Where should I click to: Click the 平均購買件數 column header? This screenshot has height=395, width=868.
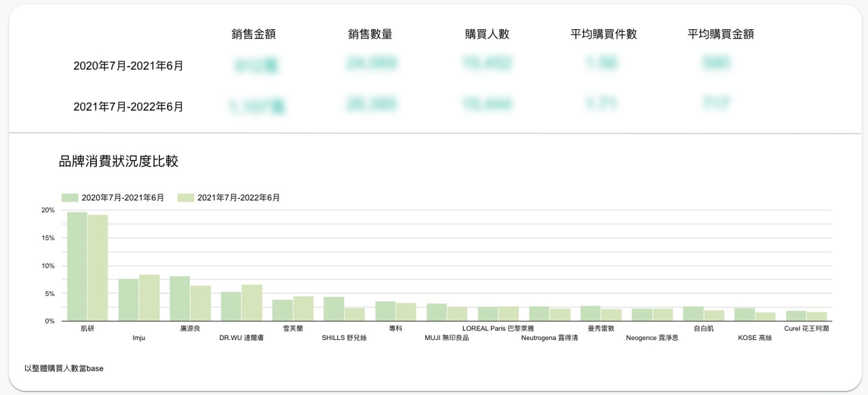point(604,35)
